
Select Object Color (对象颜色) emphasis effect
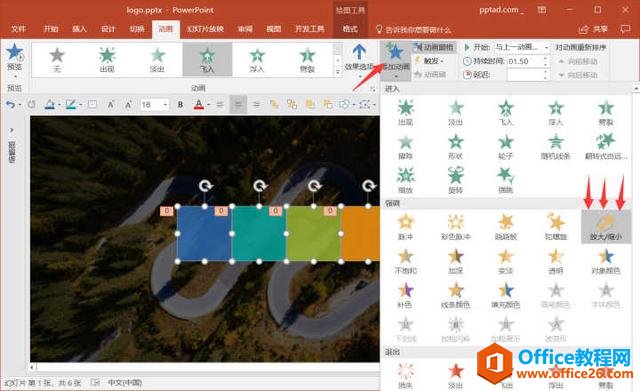click(x=606, y=261)
